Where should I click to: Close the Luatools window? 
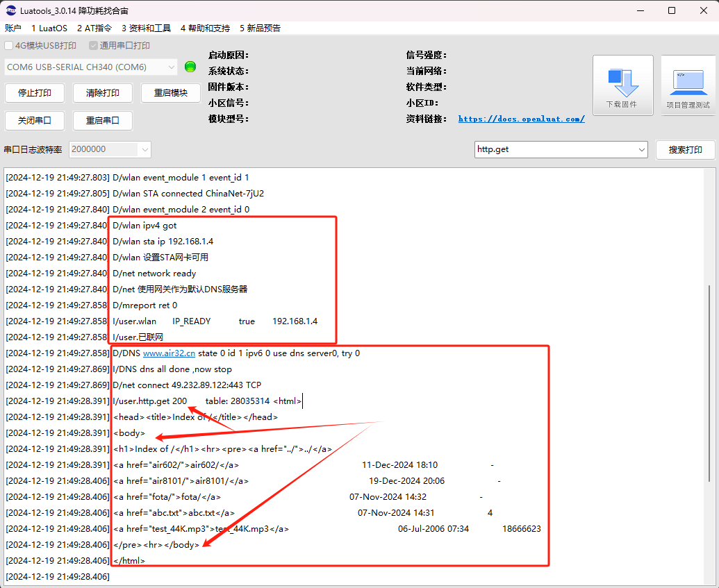(x=704, y=10)
